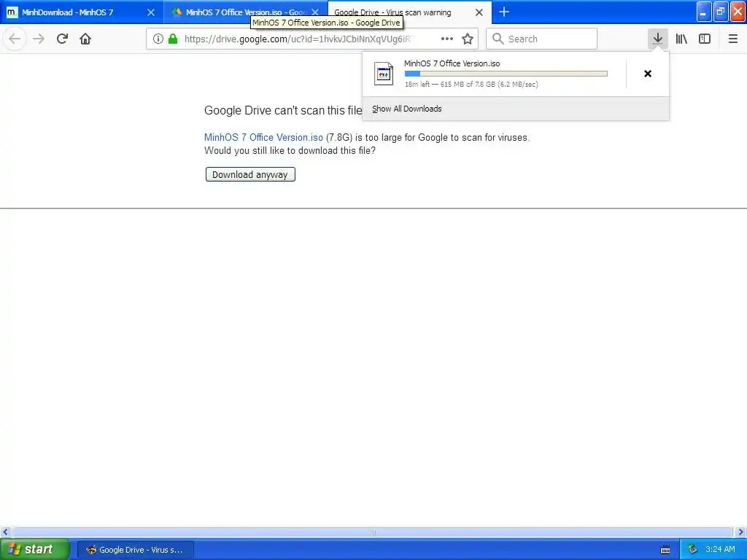Click the search magnifier icon
Screen dimensions: 747x560
[x=498, y=39]
